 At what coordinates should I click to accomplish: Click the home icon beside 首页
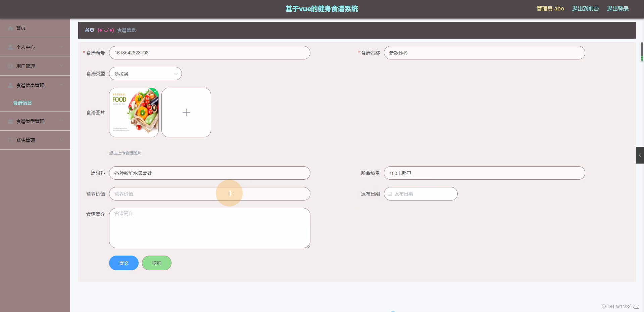pos(10,28)
